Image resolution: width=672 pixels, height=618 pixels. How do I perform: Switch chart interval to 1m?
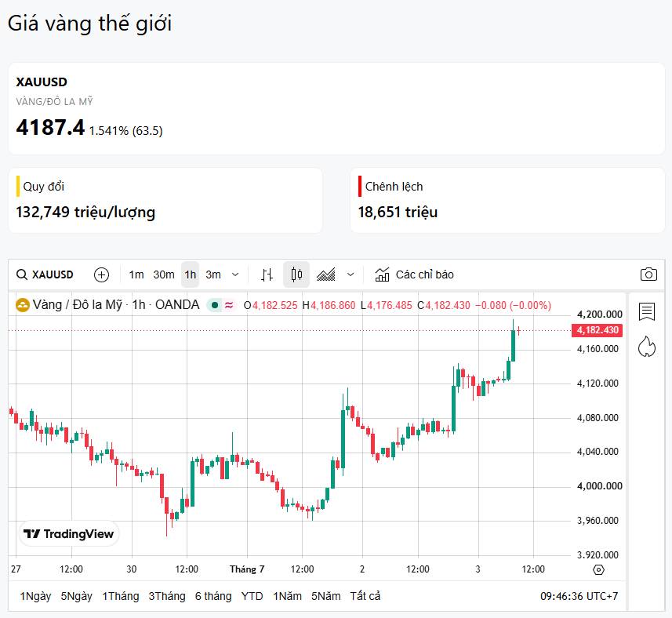[136, 274]
